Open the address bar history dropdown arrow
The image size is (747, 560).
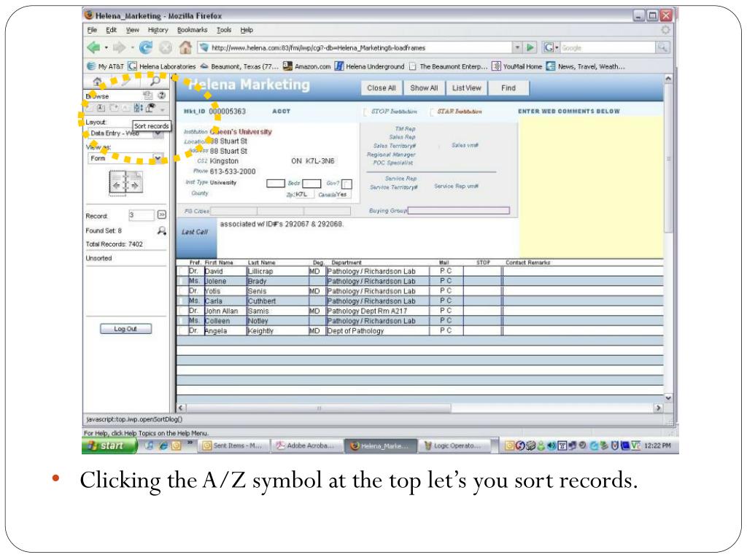517,47
